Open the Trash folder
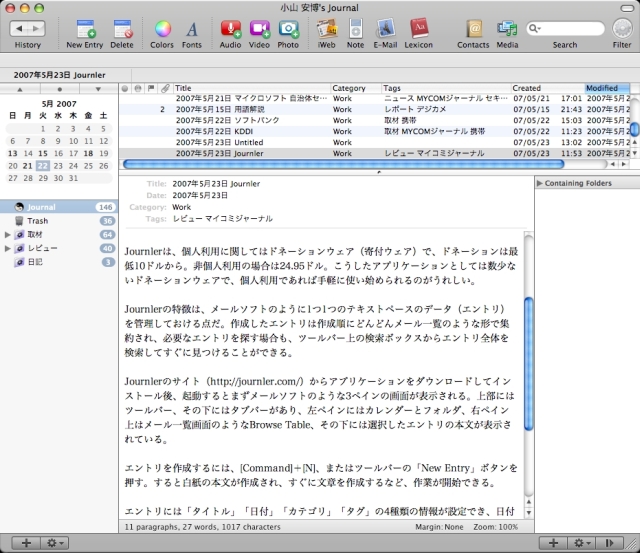 coord(59,221)
